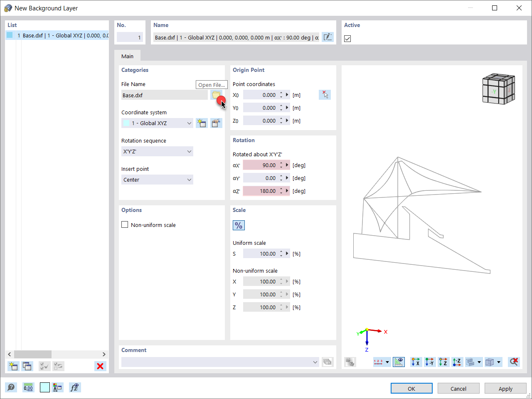Click the Apply button
532x399 pixels.
click(x=505, y=389)
